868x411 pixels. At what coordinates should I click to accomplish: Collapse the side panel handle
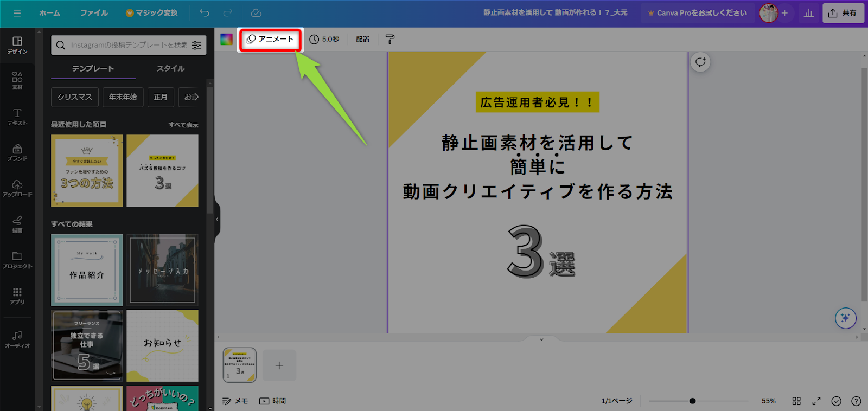[217, 219]
